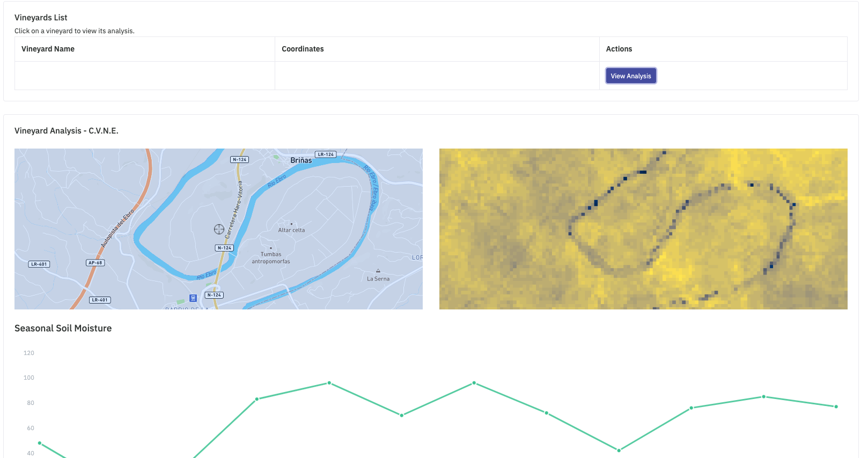Screen dimensions: 868x458
Task: Click the LR-401 road shield at map left edge
Action: point(39,264)
